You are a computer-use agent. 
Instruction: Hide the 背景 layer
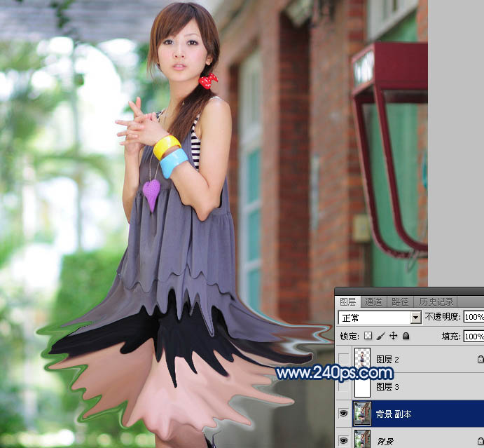pyautogui.click(x=343, y=440)
